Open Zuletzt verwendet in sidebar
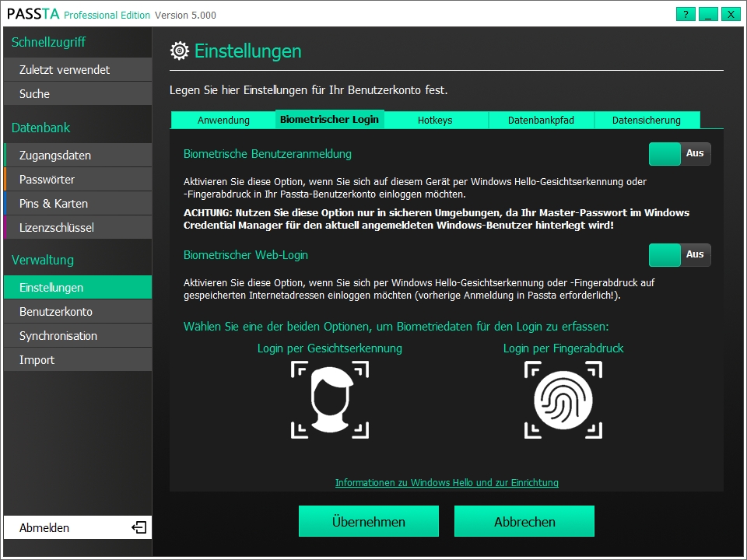This screenshot has width=747, height=560. 78,69
